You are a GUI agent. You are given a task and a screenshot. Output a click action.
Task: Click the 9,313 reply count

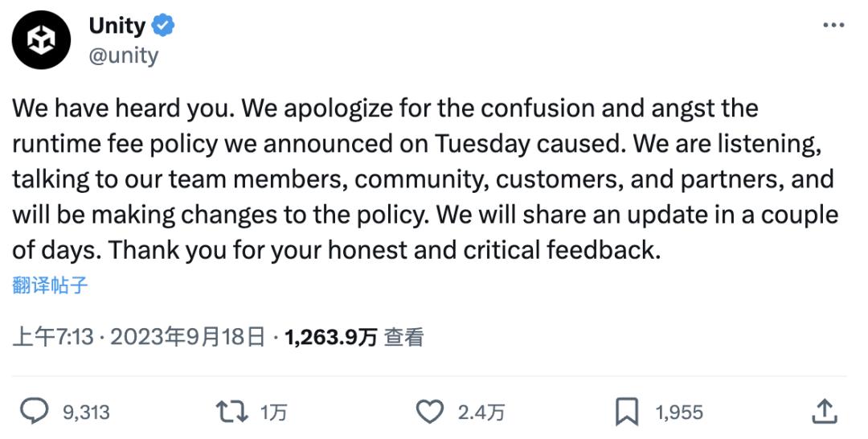[x=86, y=413]
